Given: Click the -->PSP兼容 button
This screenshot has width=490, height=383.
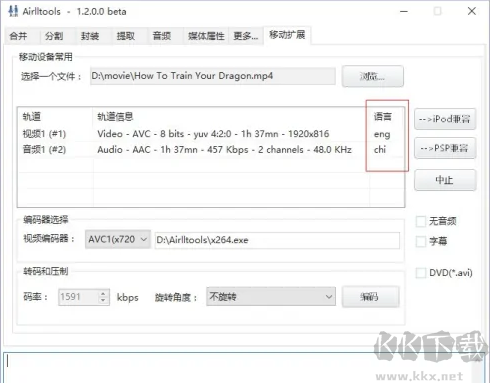Looking at the screenshot, I should point(445,148).
